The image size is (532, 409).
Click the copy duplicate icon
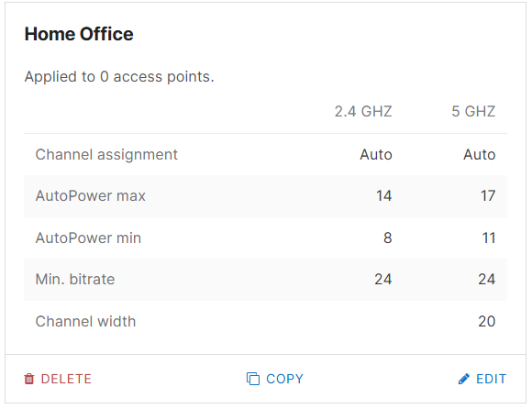253,379
